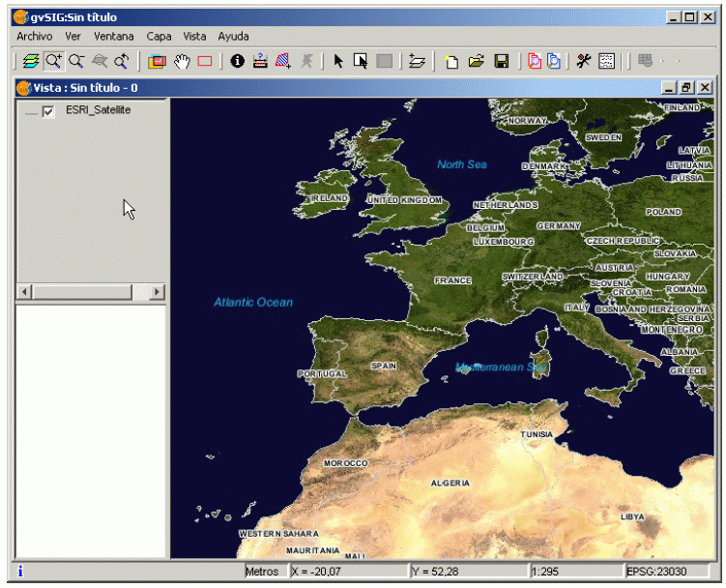Select the Information tool

pyautogui.click(x=238, y=61)
